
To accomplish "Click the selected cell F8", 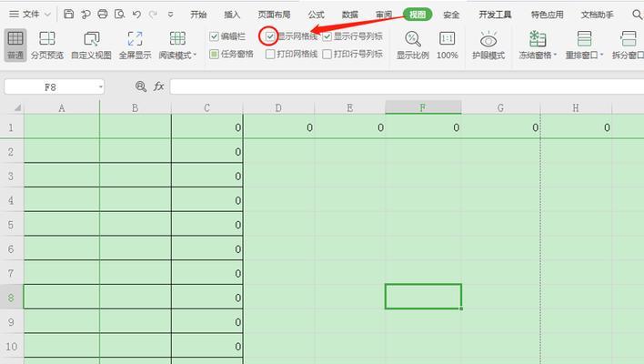I will point(423,297).
